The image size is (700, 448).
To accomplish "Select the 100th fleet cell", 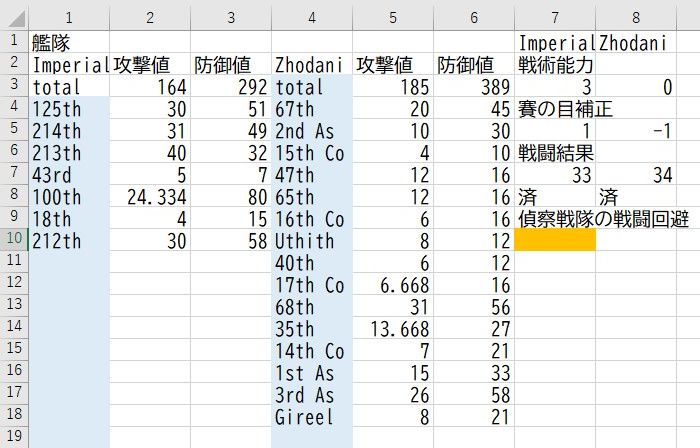I will click(x=69, y=196).
